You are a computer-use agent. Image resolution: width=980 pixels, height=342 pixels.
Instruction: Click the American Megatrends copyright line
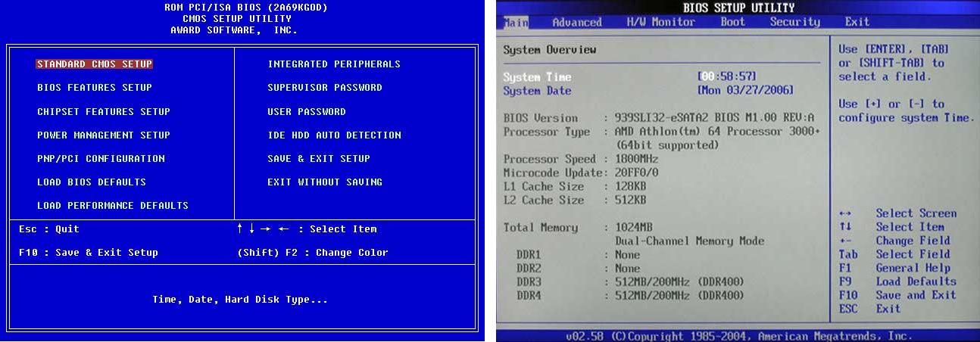(738, 335)
